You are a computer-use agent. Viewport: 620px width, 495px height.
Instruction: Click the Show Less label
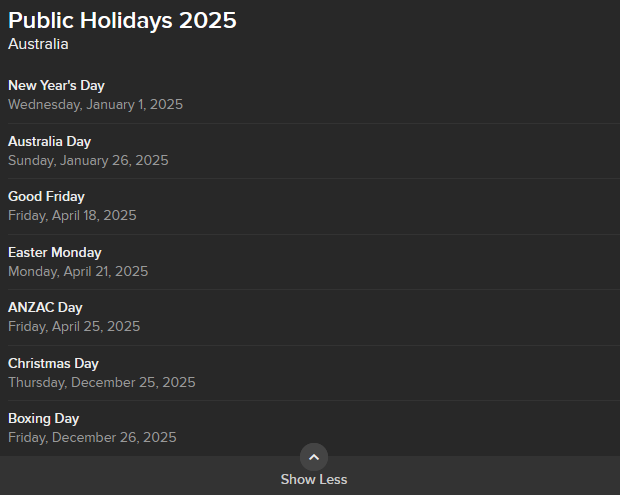click(314, 480)
